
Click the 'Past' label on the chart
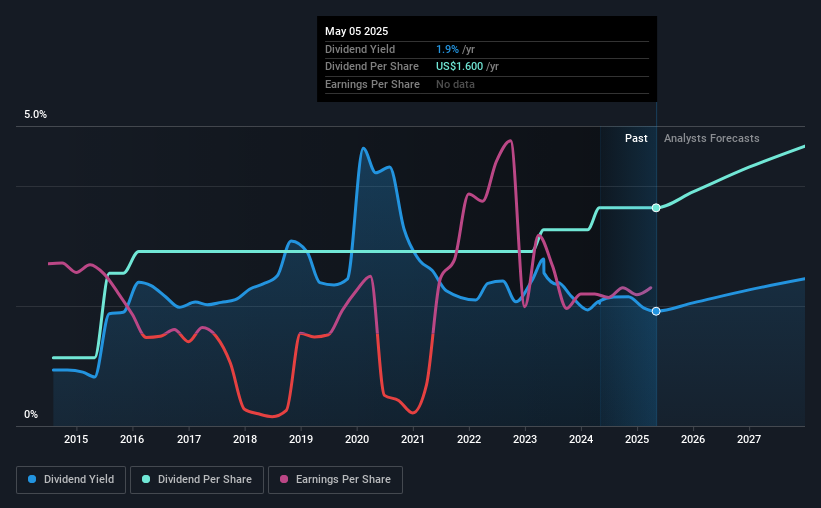pos(636,138)
